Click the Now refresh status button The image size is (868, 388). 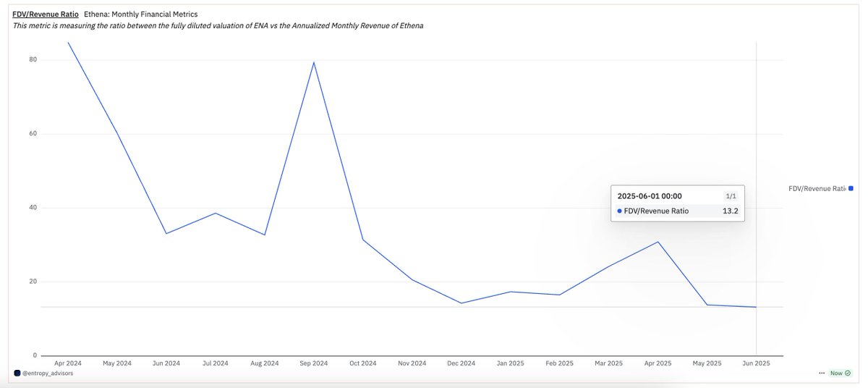click(841, 374)
